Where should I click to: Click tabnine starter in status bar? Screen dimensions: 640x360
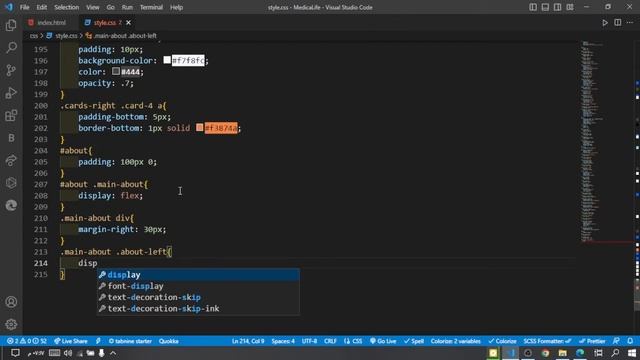coord(130,341)
